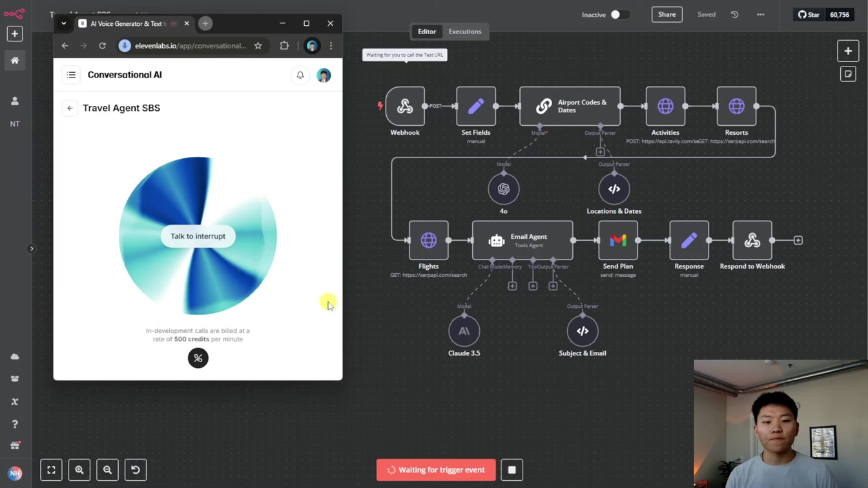Open what's new gift icon
Screen dimensions: 868x488
[15, 446]
